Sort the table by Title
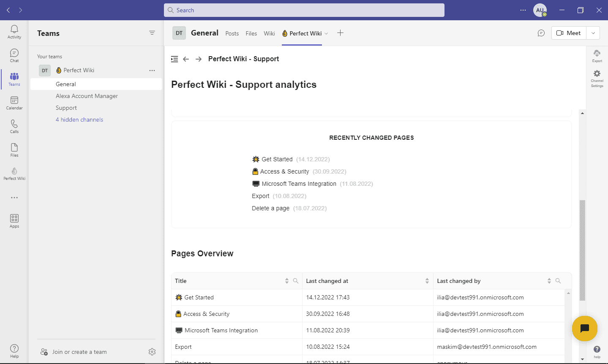This screenshot has height=364, width=608. pos(287,281)
